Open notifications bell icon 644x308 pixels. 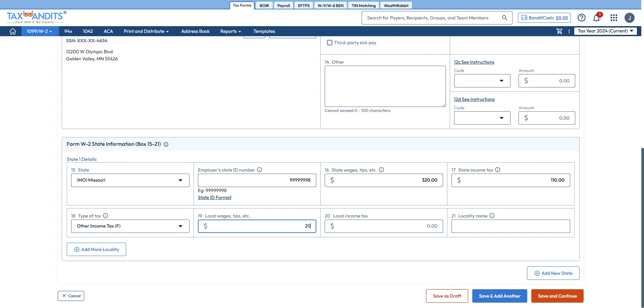pos(597,18)
